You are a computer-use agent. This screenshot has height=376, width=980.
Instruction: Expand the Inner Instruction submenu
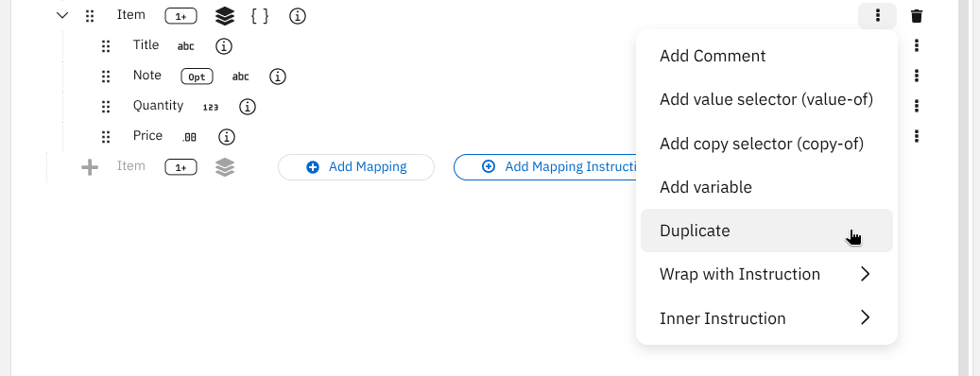point(766,318)
